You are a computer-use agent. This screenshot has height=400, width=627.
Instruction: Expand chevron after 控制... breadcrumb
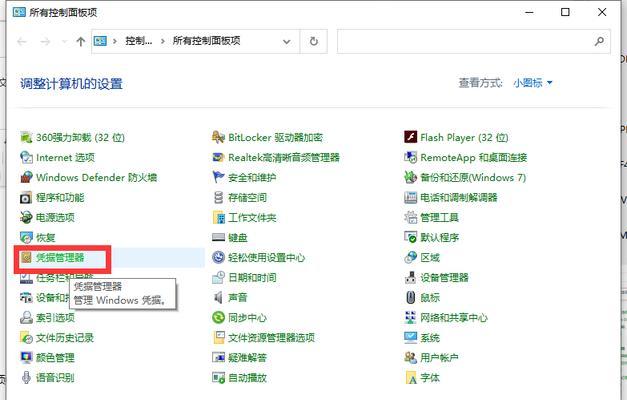[x=162, y=41]
